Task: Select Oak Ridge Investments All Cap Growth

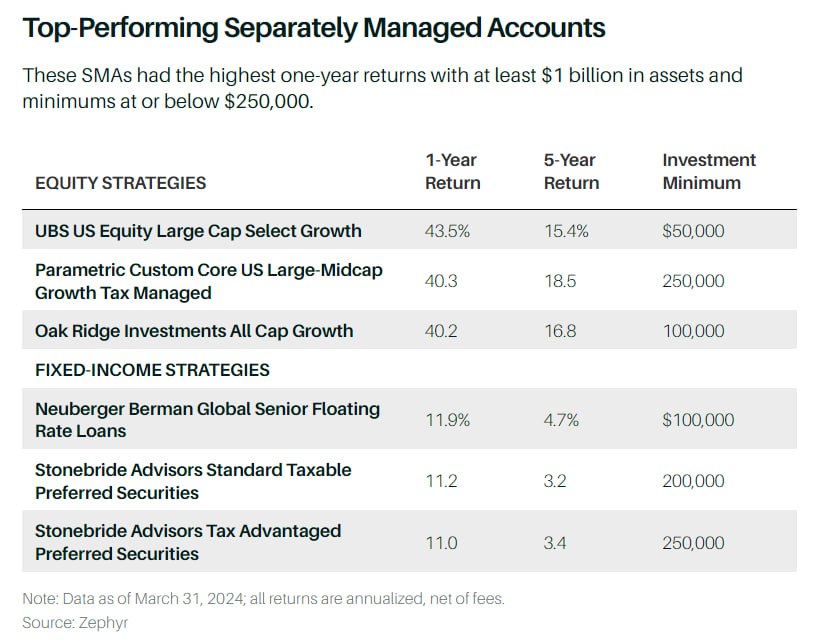Action: (194, 331)
